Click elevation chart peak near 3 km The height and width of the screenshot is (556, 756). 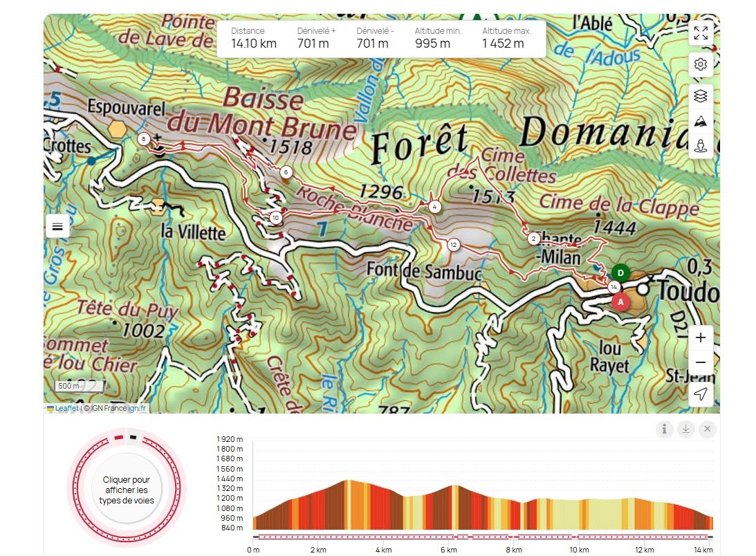point(348,481)
